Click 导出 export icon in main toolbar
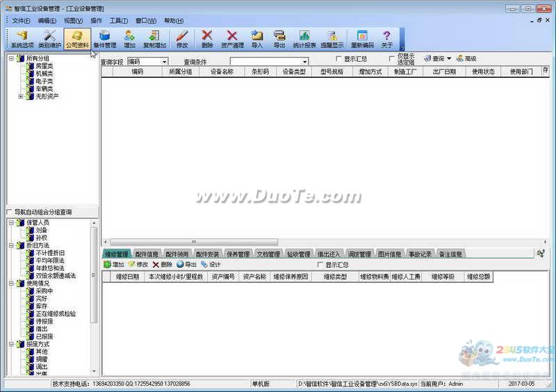This screenshot has width=556, height=392. point(279,39)
